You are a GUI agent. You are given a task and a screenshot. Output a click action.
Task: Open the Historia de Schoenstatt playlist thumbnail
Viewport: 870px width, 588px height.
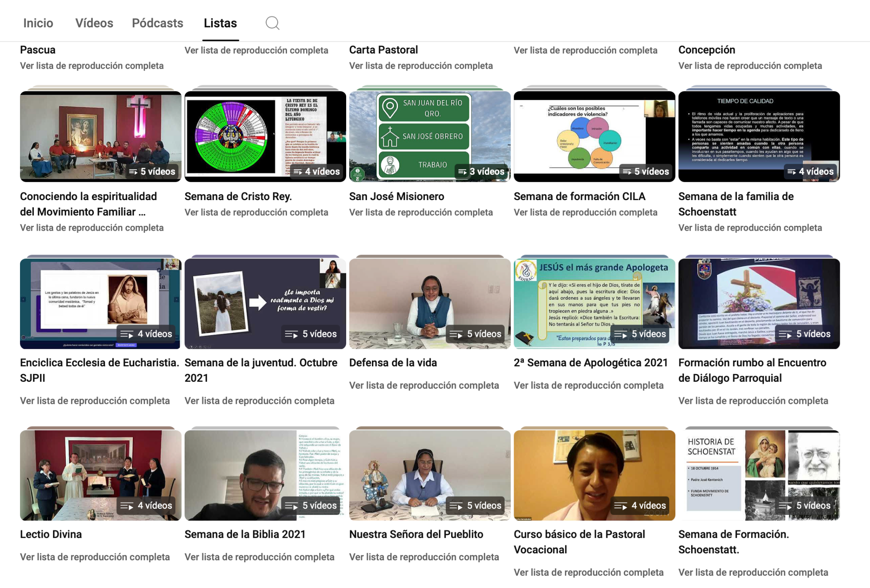(x=759, y=475)
